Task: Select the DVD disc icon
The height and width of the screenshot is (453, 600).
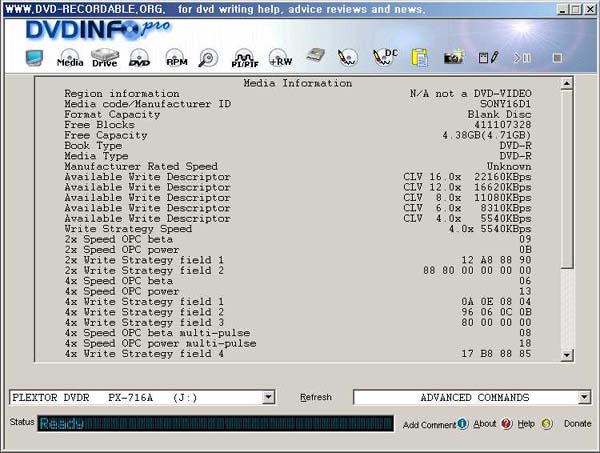Action: click(x=139, y=58)
